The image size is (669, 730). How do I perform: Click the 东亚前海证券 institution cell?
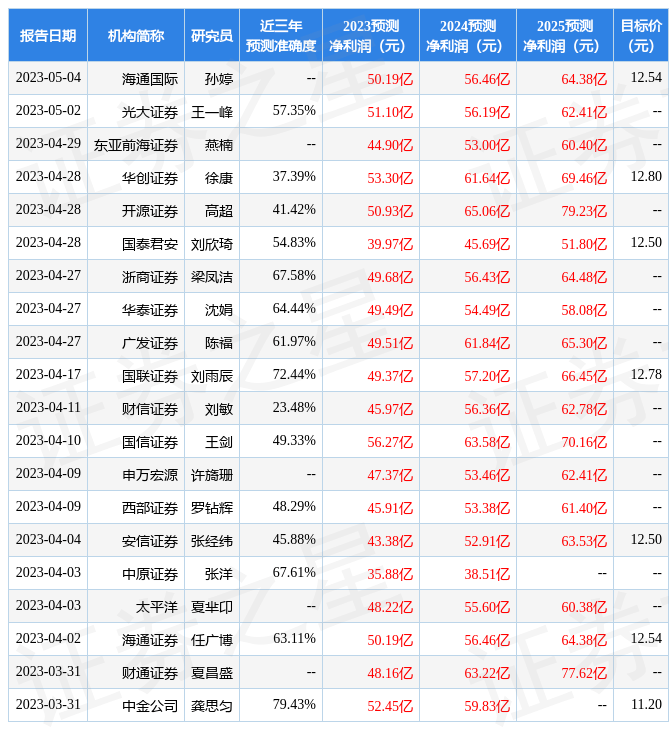pyautogui.click(x=136, y=144)
